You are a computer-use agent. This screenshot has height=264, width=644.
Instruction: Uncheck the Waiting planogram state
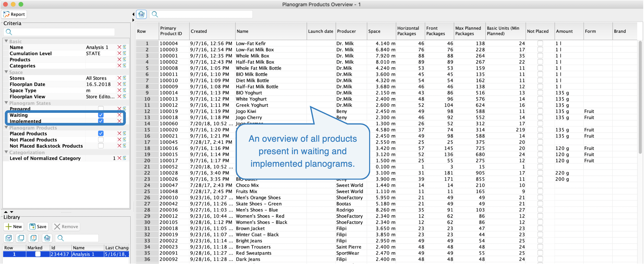pyautogui.click(x=101, y=115)
